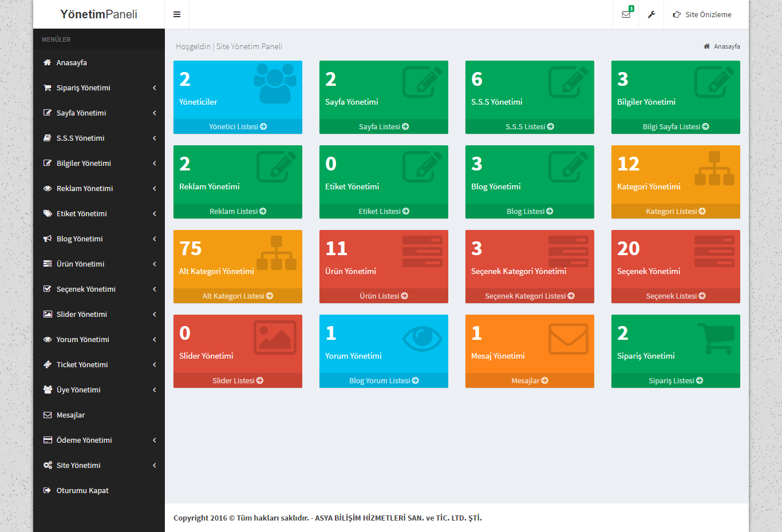Toggle the sidebar with the hamburger icon
Image resolution: width=782 pixels, height=532 pixels.
click(x=177, y=14)
